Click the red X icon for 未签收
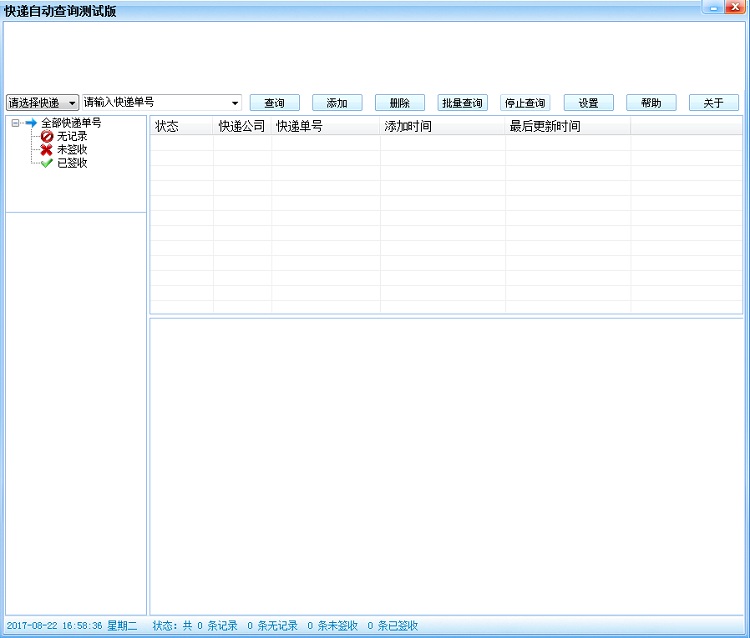The height and width of the screenshot is (638, 750). point(47,149)
